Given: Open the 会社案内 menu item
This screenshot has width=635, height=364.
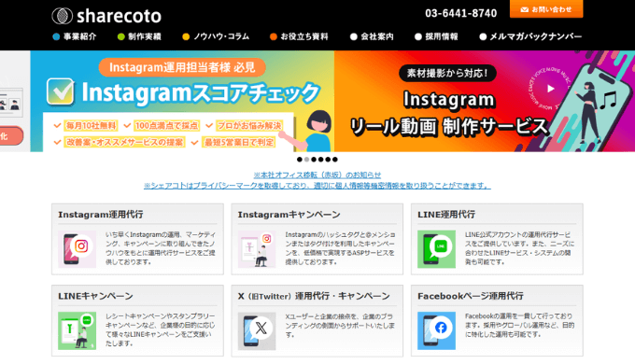Looking at the screenshot, I should 372,36.
